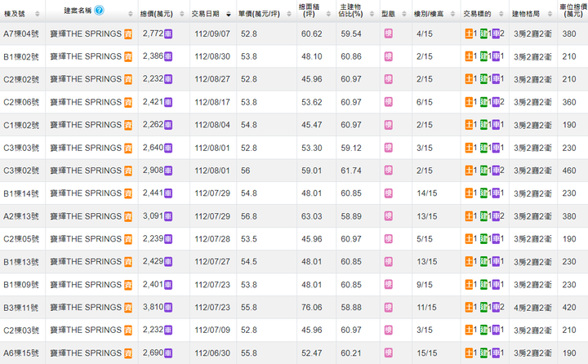This screenshot has height=364, width=588.
Task: Click green 建 icon in B1棟13號 row
Action: (x=483, y=261)
